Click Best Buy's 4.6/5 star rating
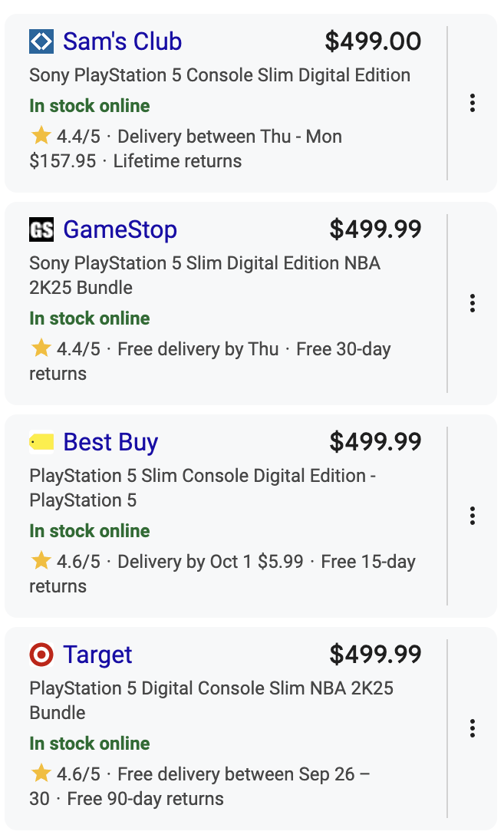The width and height of the screenshot is (504, 838). pyautogui.click(x=66, y=562)
